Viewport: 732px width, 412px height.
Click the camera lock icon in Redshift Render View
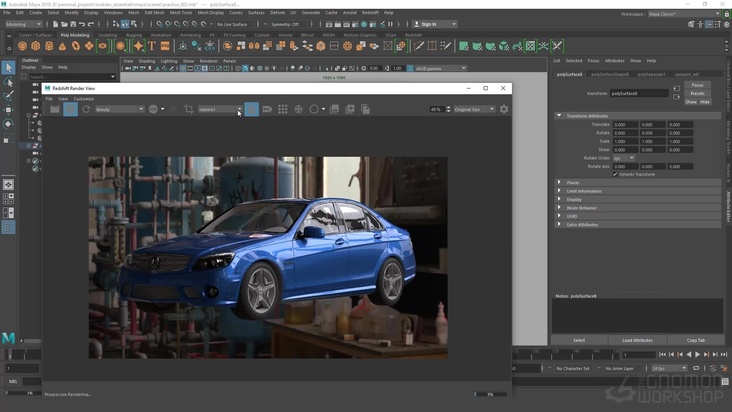(x=267, y=109)
